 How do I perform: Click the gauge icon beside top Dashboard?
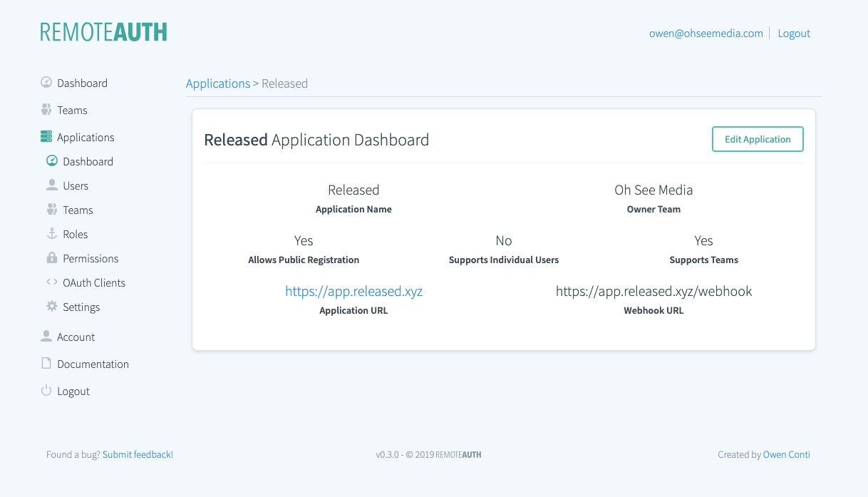(x=46, y=83)
